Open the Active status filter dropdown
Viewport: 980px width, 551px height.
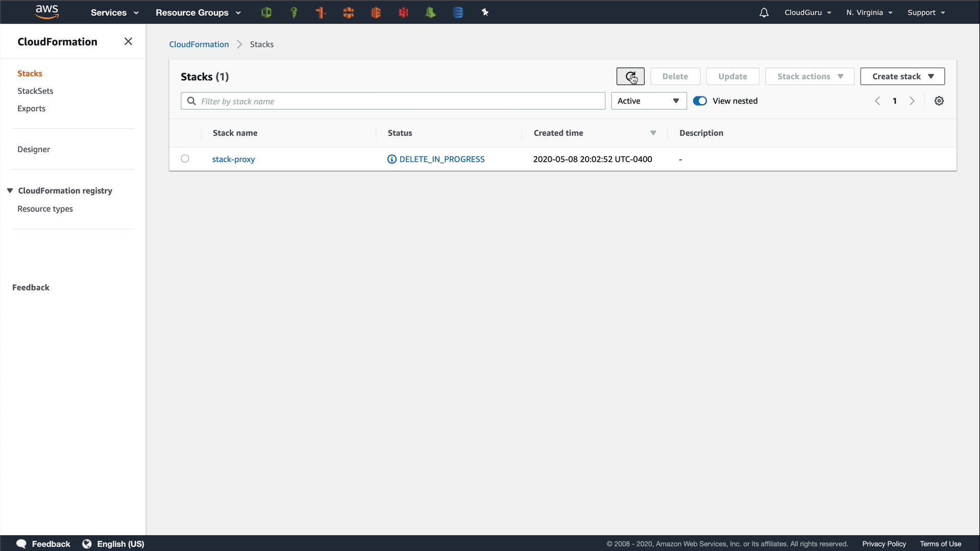tap(648, 101)
